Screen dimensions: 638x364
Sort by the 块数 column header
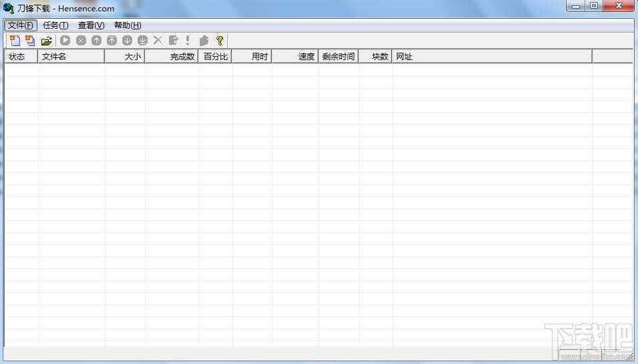coord(375,57)
